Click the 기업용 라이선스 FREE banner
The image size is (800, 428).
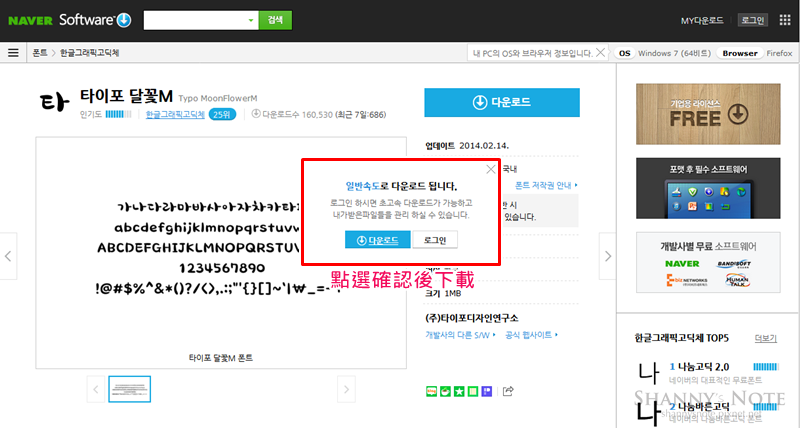tap(708, 114)
